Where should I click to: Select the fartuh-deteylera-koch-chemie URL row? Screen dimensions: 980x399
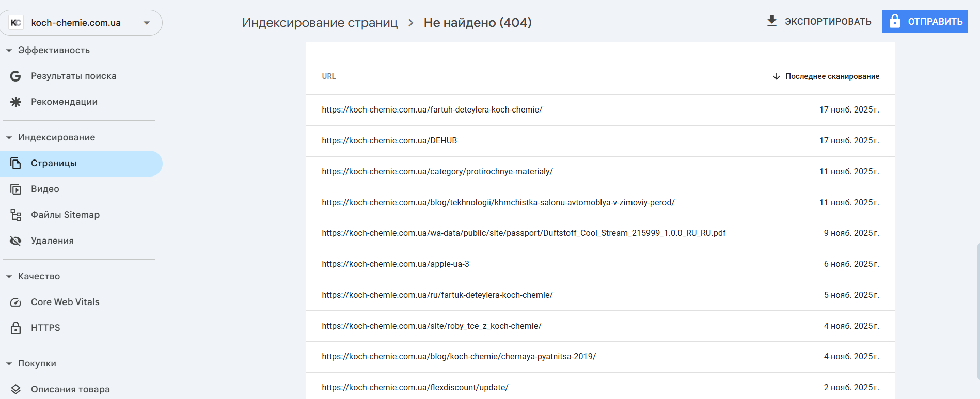click(x=600, y=110)
